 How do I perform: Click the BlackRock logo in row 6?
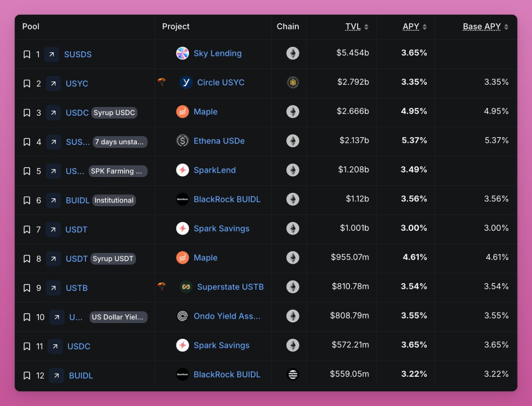[182, 199]
